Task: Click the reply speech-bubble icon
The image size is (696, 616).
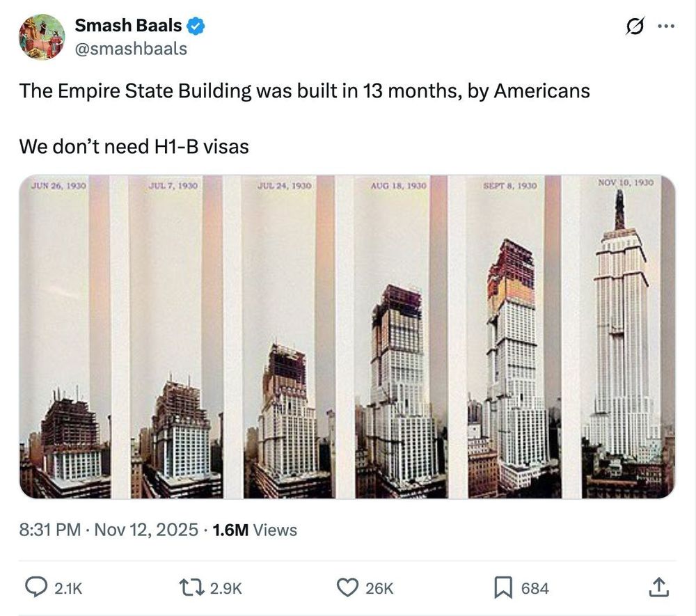Action: click(x=37, y=587)
